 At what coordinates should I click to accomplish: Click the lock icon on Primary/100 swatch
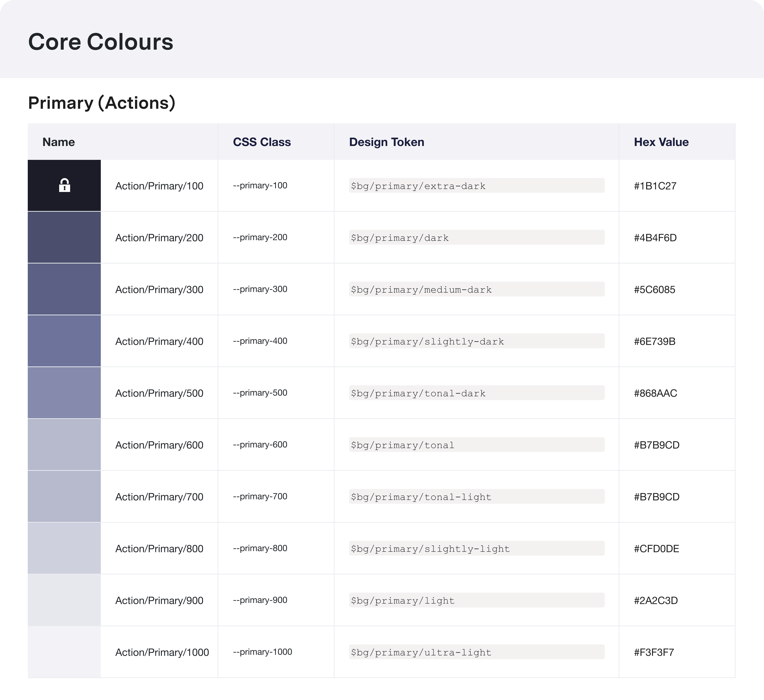[x=65, y=185]
